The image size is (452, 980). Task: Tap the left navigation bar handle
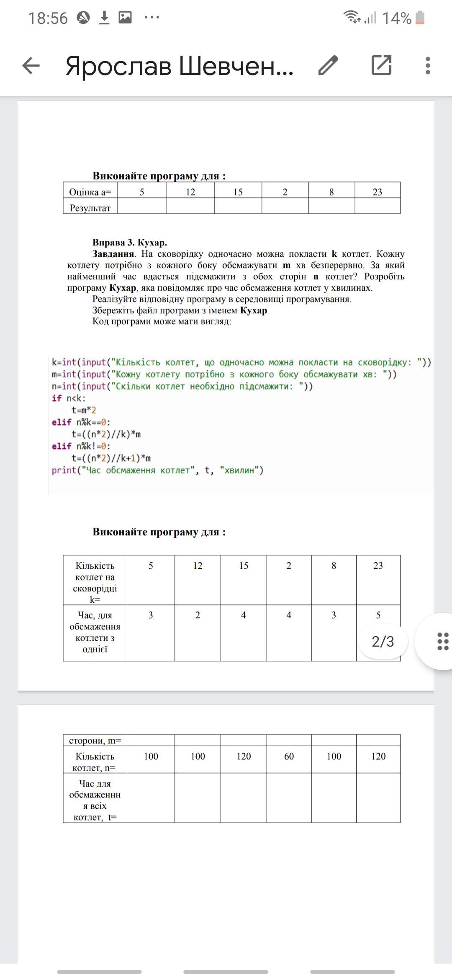[x=99, y=972]
